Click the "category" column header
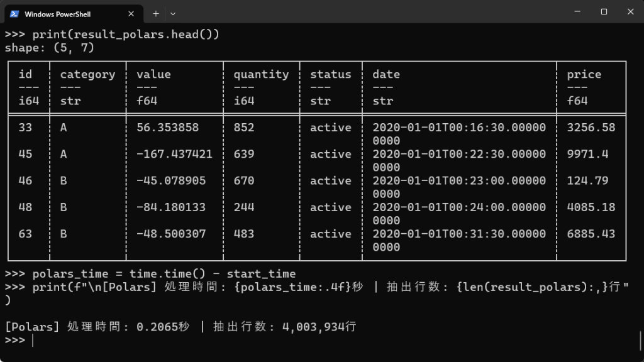Viewport: 644px width, 362px height. tap(87, 74)
